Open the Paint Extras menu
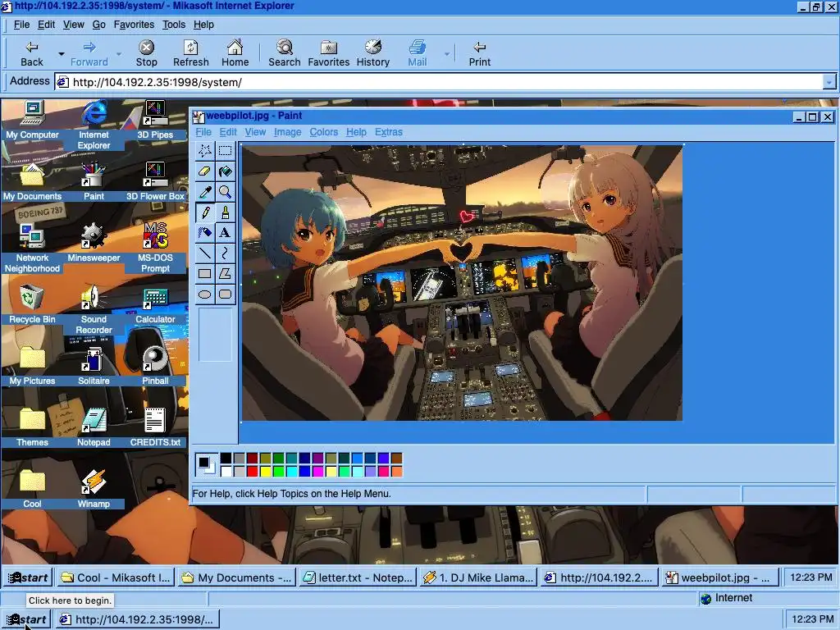The image size is (840, 630). (x=388, y=132)
